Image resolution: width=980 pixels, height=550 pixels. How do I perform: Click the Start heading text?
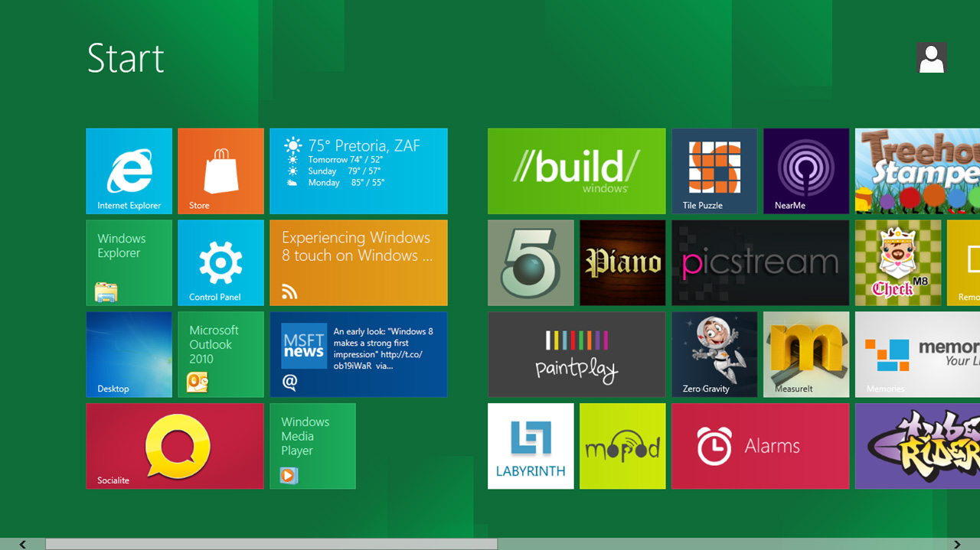126,58
